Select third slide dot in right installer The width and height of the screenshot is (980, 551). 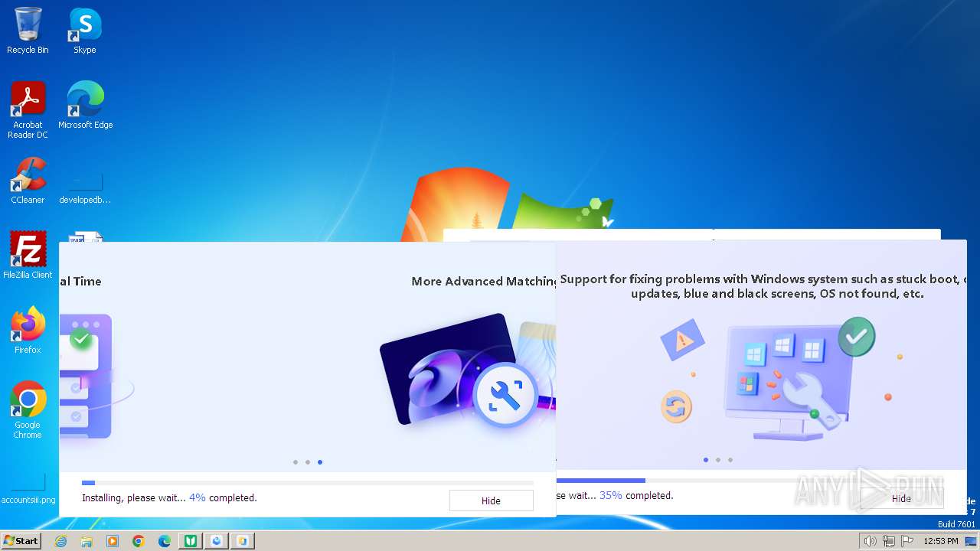pos(730,460)
